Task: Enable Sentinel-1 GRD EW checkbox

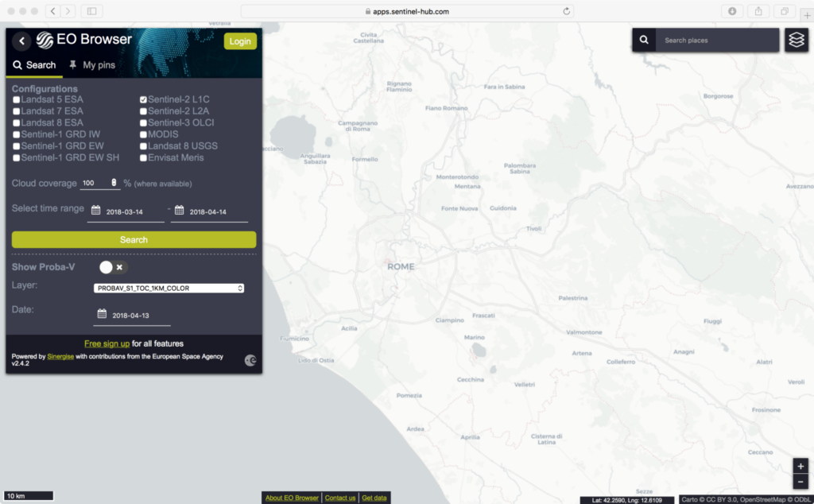Action: [17, 146]
